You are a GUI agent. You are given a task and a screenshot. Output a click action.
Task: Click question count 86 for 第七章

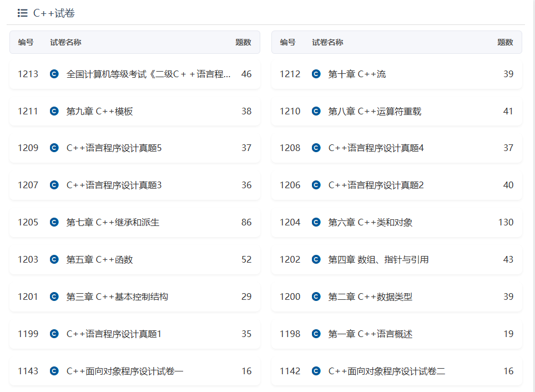[x=246, y=222]
